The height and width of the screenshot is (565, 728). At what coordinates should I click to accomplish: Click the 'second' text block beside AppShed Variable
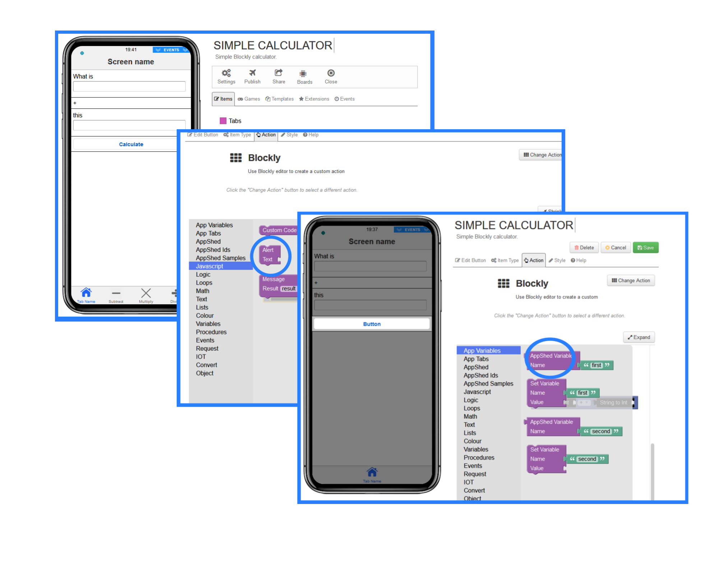click(x=601, y=431)
